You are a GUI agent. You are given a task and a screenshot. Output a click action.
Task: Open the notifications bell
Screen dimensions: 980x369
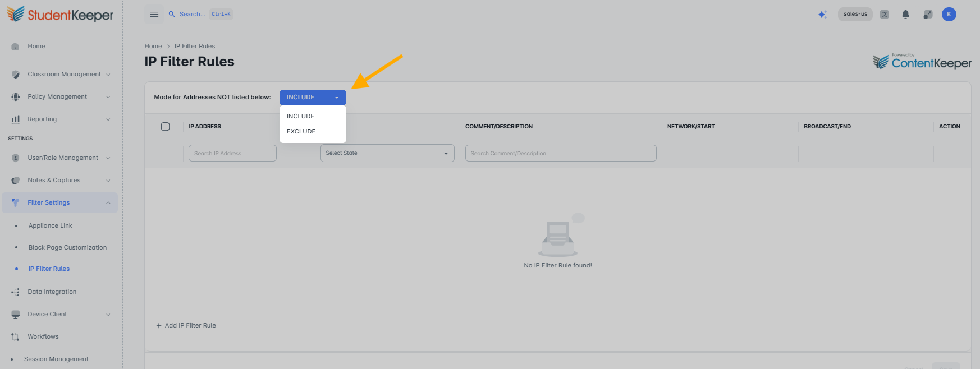click(905, 15)
